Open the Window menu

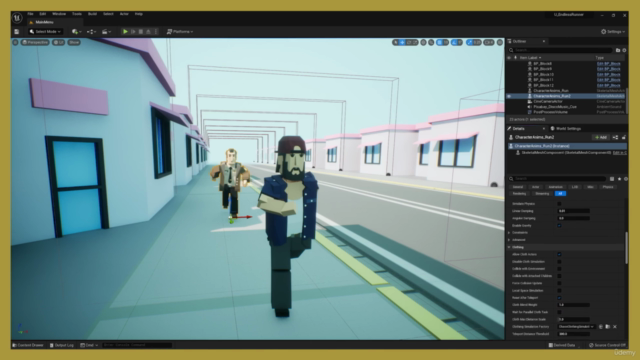[x=59, y=14]
